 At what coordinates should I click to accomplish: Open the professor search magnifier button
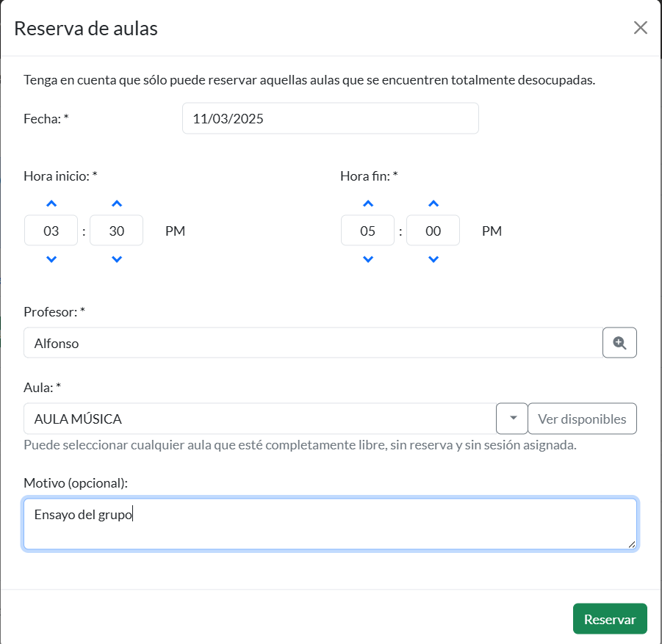[619, 343]
